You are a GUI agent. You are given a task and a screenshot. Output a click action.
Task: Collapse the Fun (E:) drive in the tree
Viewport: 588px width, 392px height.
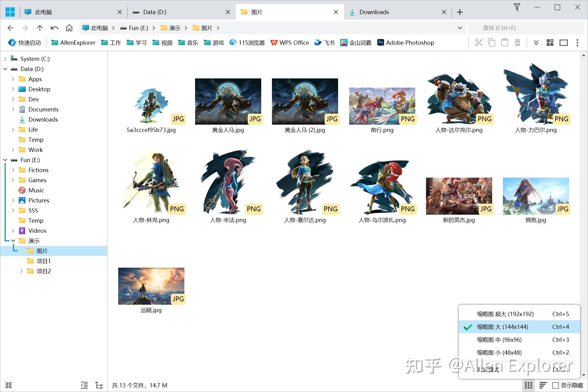click(x=5, y=160)
